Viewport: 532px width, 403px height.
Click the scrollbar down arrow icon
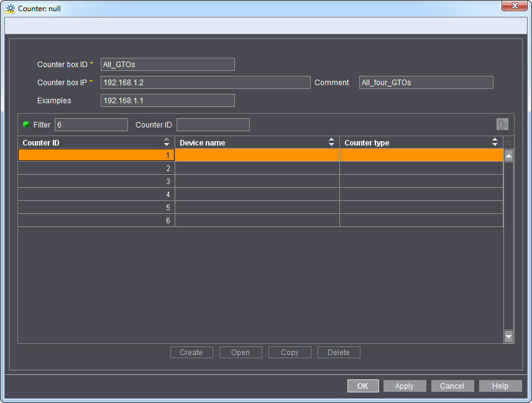pos(508,336)
